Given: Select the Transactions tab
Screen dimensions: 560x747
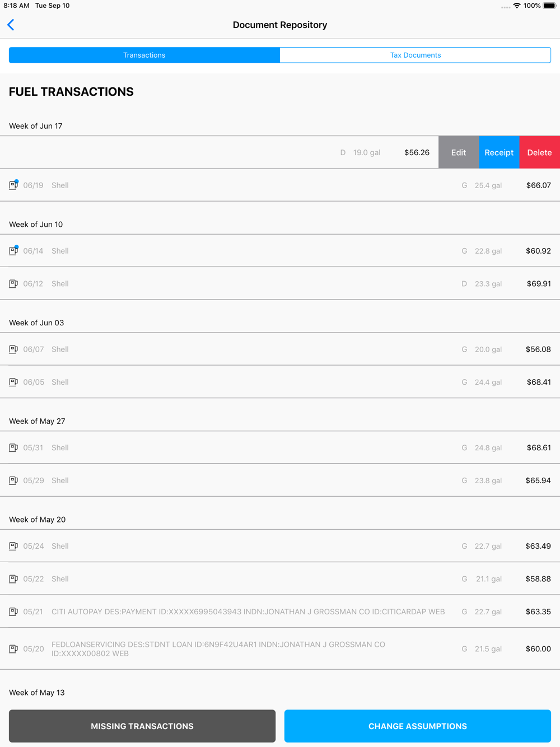Looking at the screenshot, I should point(144,55).
